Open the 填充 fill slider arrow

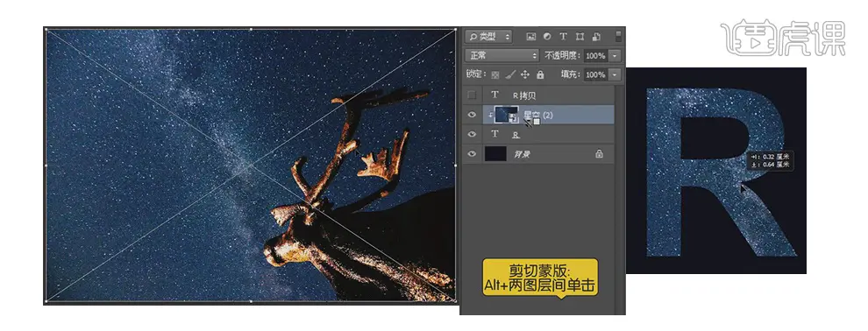615,74
